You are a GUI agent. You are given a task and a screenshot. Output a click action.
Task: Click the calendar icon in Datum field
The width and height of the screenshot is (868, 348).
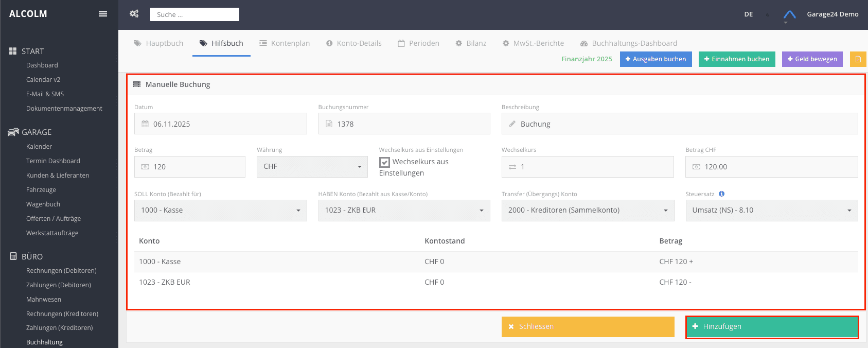click(x=145, y=124)
